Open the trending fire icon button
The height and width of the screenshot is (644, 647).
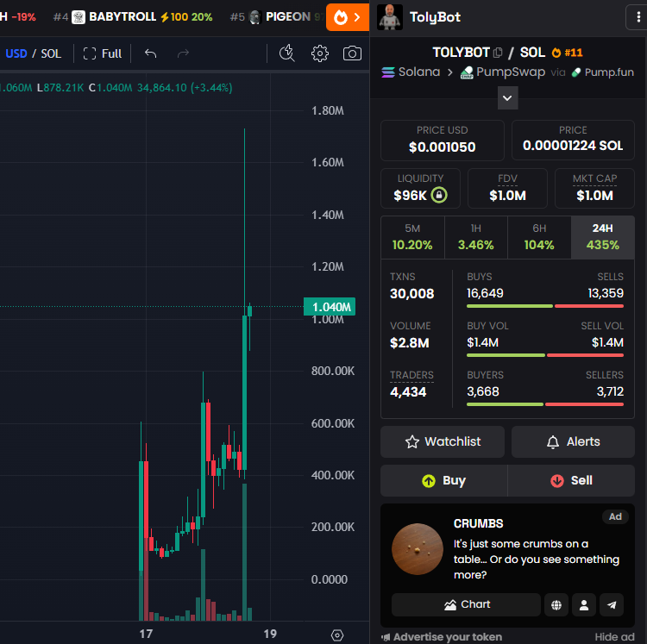click(x=348, y=17)
